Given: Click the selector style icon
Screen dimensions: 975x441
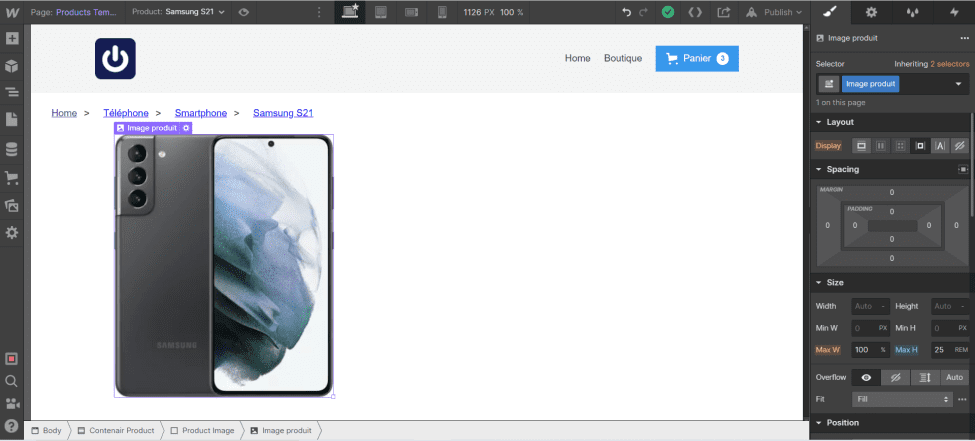Looking at the screenshot, I should [x=828, y=84].
